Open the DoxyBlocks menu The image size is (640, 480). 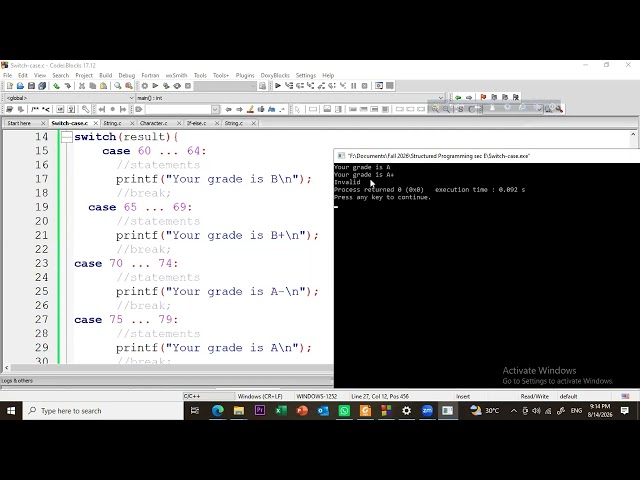click(x=275, y=76)
